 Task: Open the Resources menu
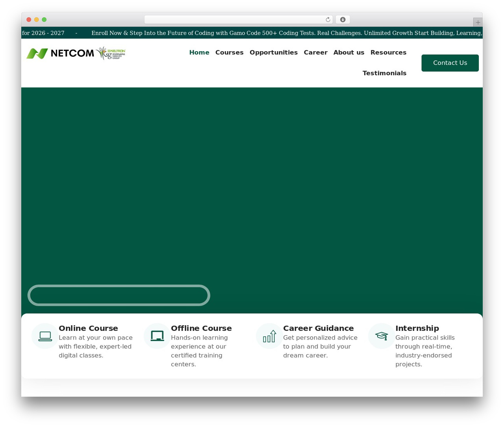[x=389, y=52]
